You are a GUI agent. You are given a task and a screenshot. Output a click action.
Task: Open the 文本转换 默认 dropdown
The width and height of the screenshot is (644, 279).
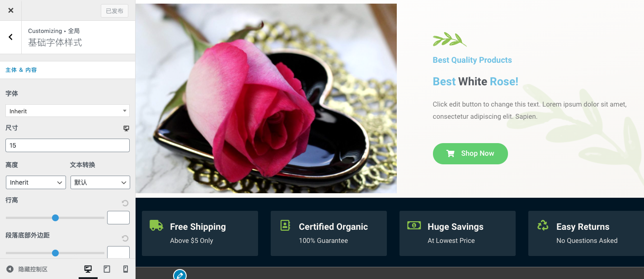[x=100, y=182]
